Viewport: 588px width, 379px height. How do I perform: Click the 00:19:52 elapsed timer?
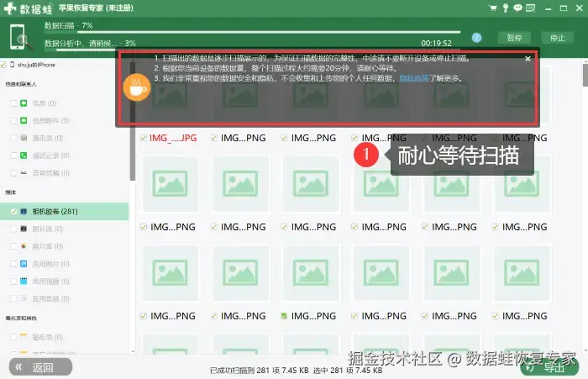point(437,44)
